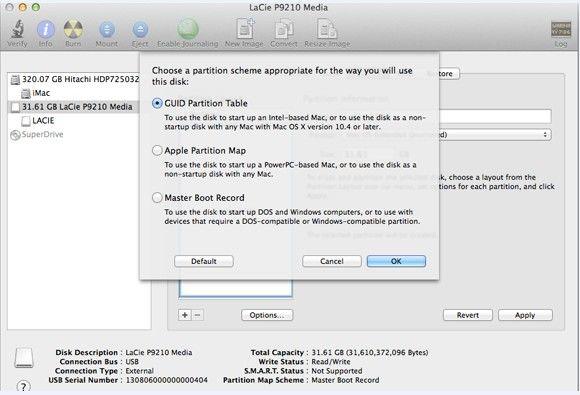Click the Connection Bus USB value

(132, 362)
